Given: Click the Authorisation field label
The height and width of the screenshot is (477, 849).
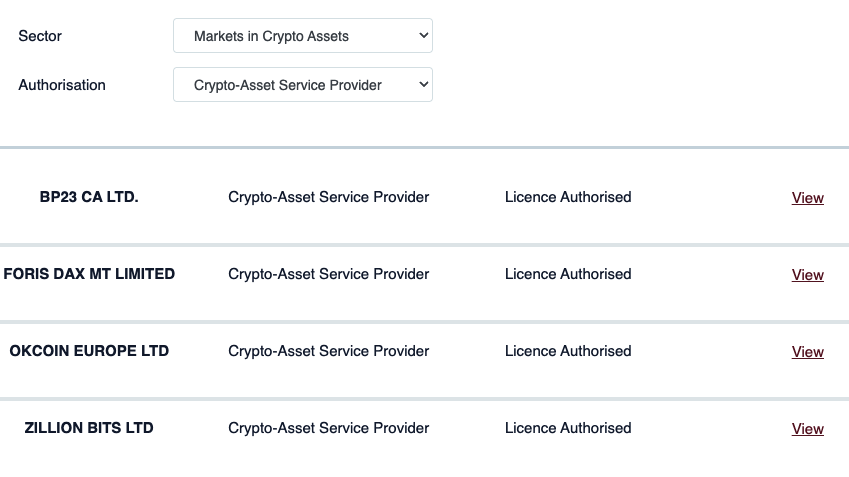Looking at the screenshot, I should (62, 85).
